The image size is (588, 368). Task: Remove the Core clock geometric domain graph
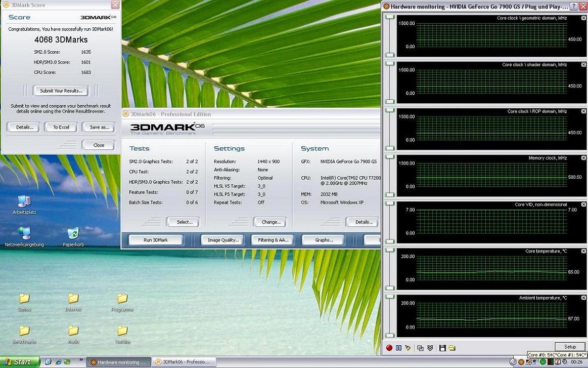pyautogui.click(x=583, y=18)
